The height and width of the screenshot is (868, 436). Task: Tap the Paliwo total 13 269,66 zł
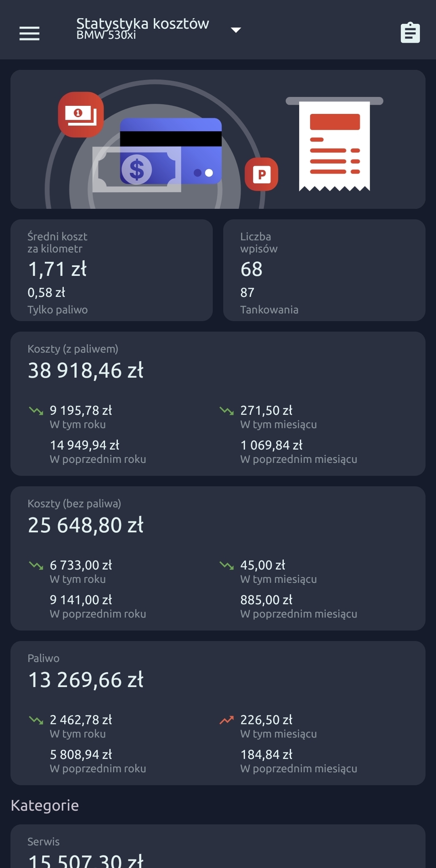point(86,680)
